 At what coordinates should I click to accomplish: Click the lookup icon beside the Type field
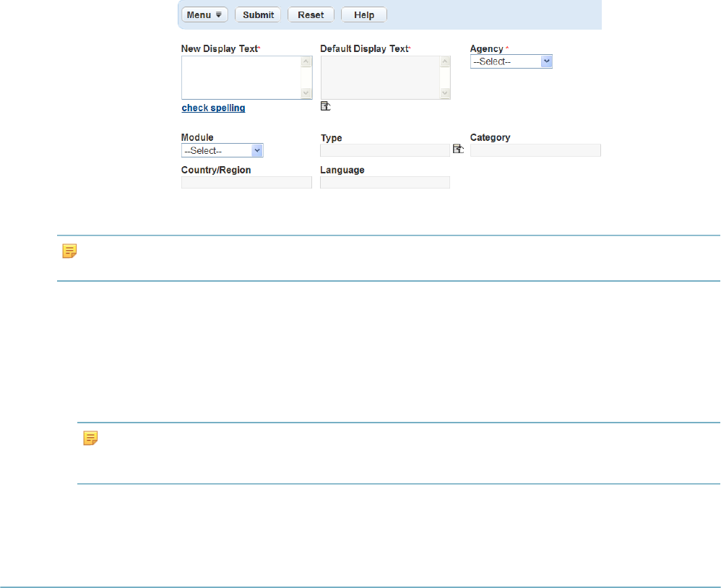click(459, 149)
